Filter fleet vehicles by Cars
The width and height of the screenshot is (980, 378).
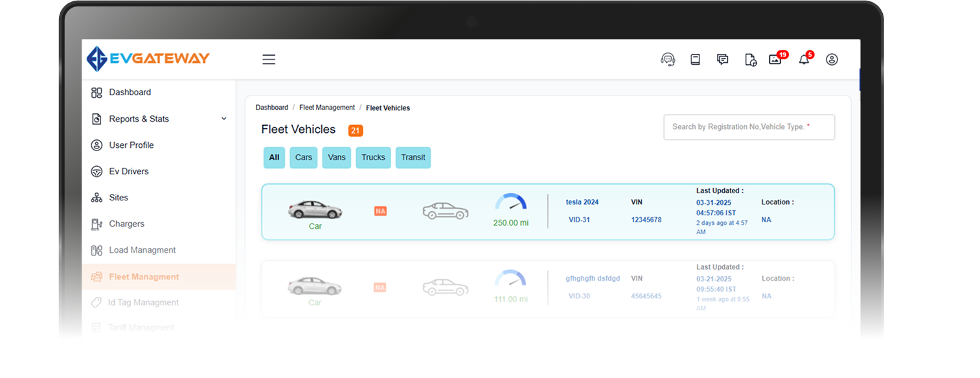tap(303, 158)
